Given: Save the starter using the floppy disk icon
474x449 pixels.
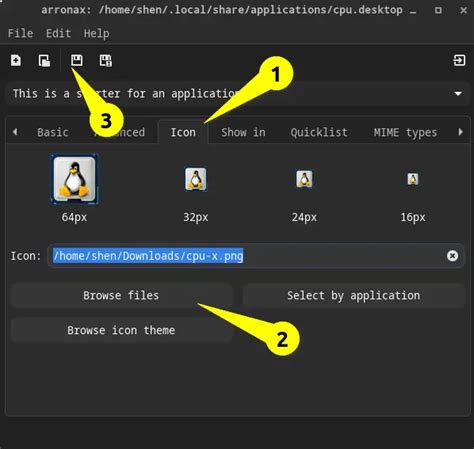Looking at the screenshot, I should [x=77, y=60].
